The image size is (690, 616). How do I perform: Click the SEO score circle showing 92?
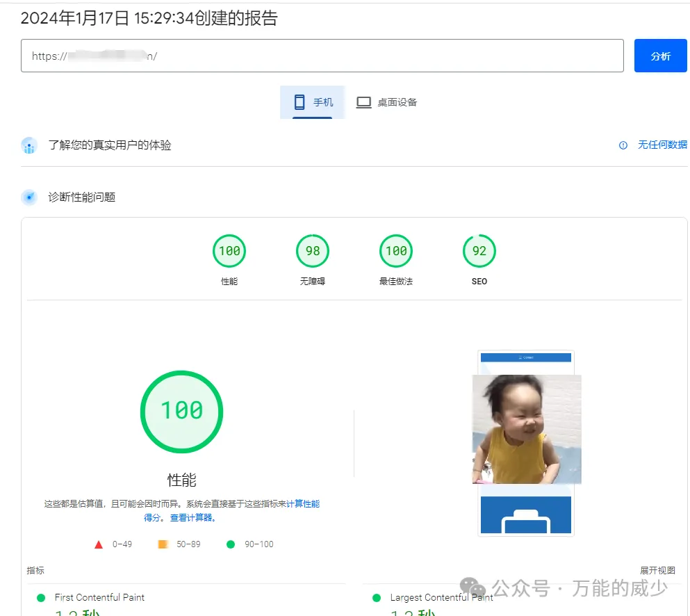[478, 251]
